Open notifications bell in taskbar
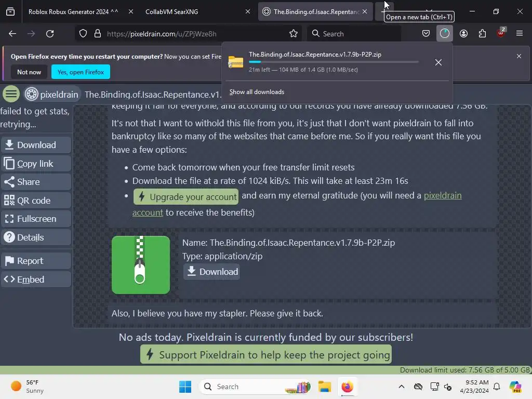This screenshot has height=399, width=532. 497,387
